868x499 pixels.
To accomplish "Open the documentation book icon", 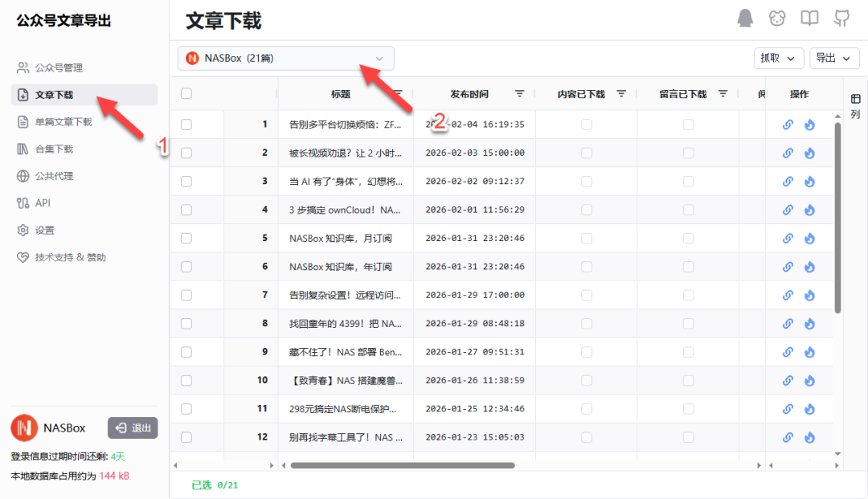I will pos(809,18).
